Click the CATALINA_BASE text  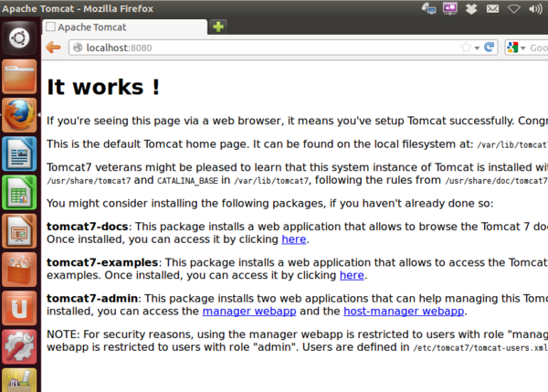(x=187, y=181)
